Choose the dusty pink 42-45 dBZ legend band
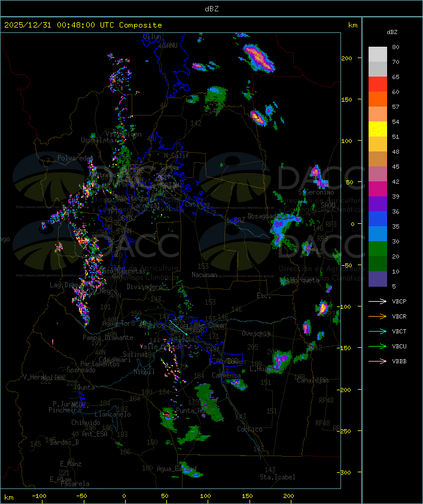The height and width of the screenshot is (504, 423). [x=378, y=174]
